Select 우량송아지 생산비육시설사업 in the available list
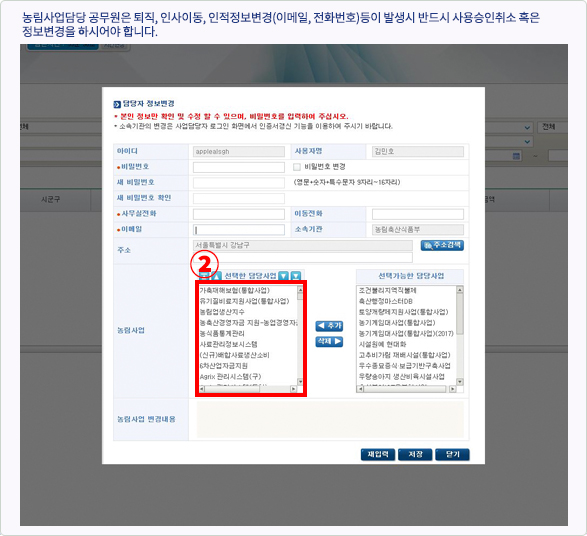The height and width of the screenshot is (536, 587). click(402, 377)
